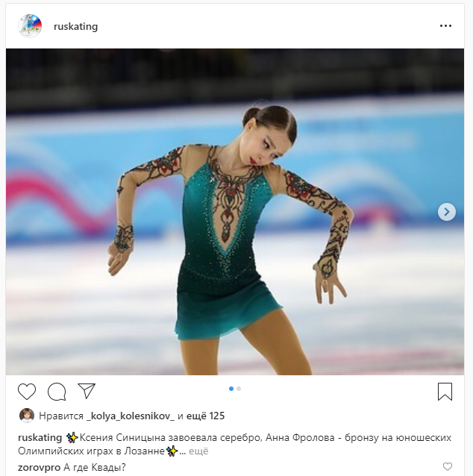This screenshot has width=473, height=476.
Task: Open ruskating username in post header
Action: point(75,26)
